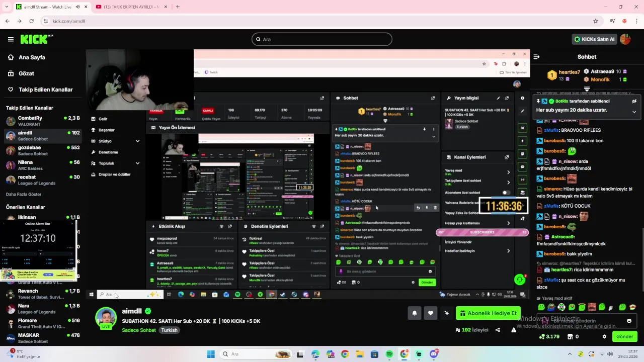This screenshot has width=644, height=362.
Task: Open Microsoft Edge from taskbar
Action: (x=315, y=354)
